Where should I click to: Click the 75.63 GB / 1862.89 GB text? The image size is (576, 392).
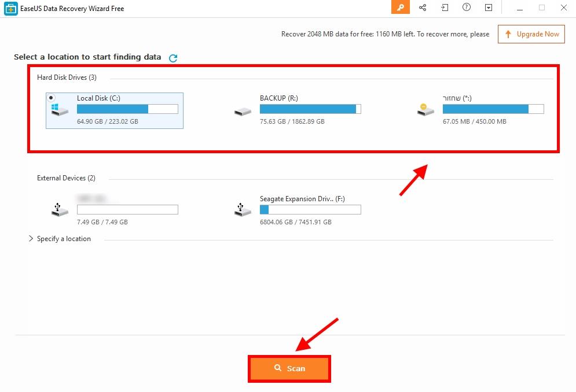click(x=292, y=121)
